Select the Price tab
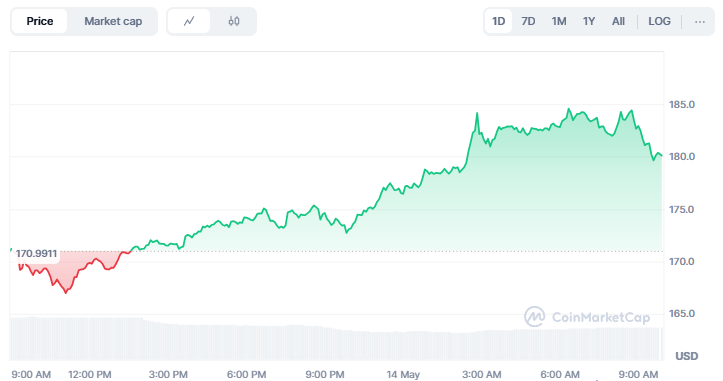The image size is (723, 381). [40, 21]
